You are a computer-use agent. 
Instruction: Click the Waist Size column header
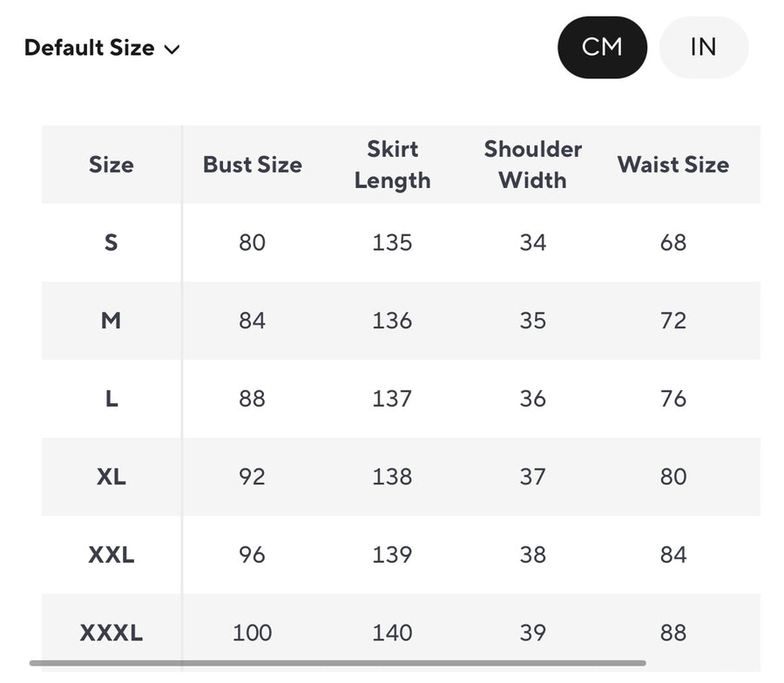pyautogui.click(x=672, y=165)
